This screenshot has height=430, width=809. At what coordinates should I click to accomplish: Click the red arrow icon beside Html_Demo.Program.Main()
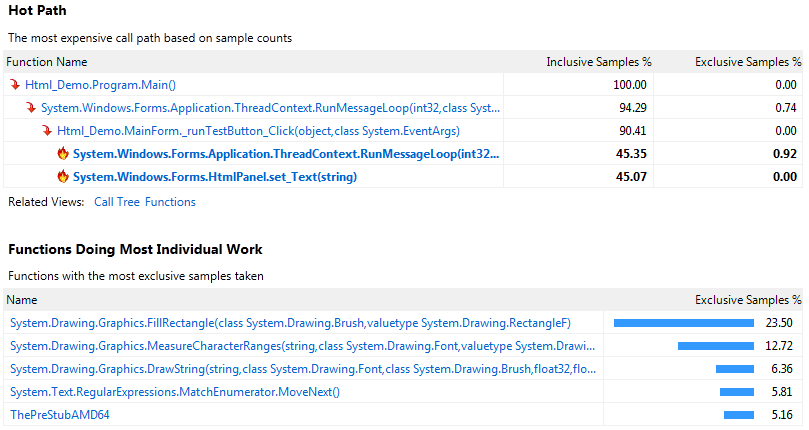[x=15, y=85]
